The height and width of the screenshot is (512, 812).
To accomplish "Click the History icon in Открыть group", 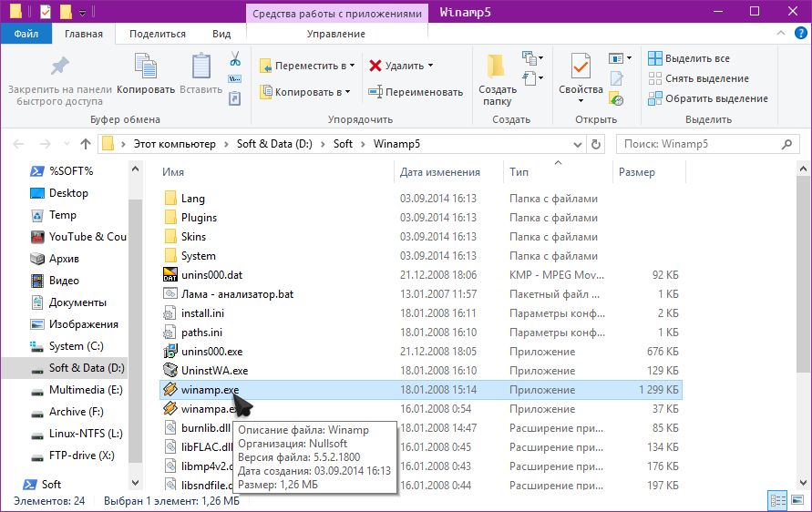I will coord(616,99).
